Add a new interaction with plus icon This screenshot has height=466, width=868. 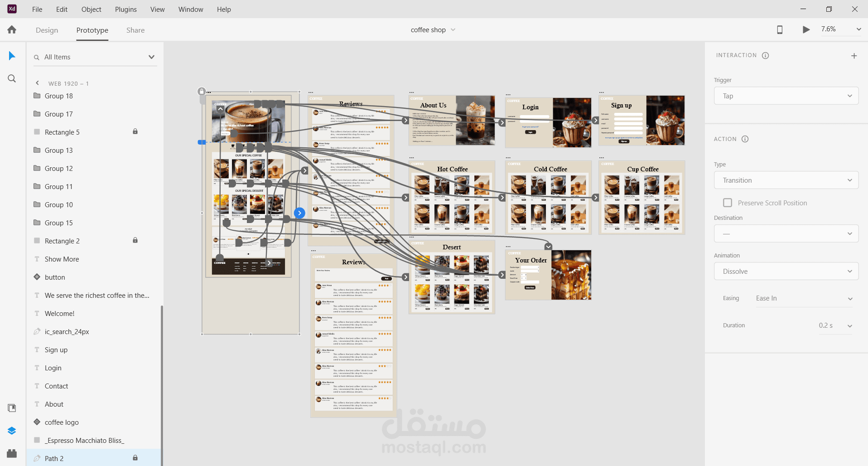point(854,56)
